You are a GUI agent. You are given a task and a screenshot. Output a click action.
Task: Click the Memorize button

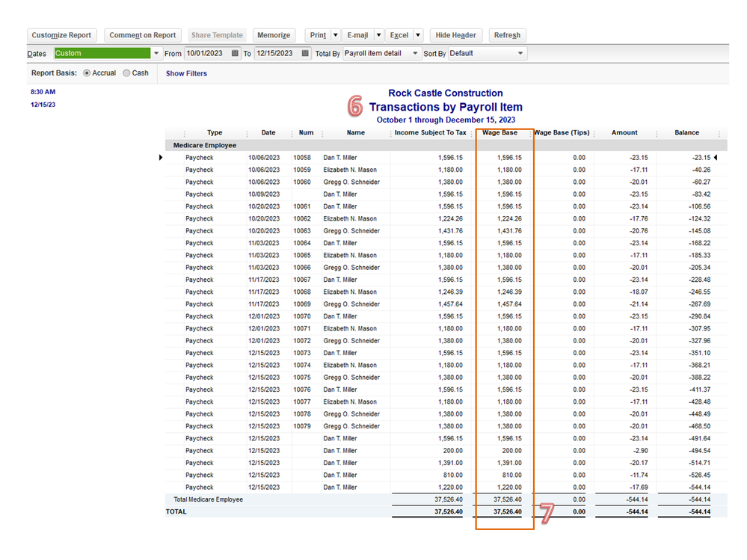(x=273, y=35)
